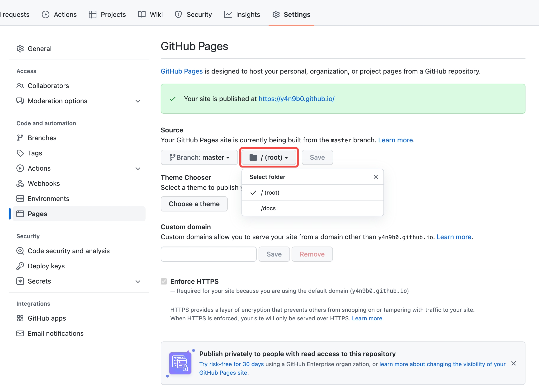Open the Projects tab
Screen dimensions: 539x392
[x=107, y=15]
